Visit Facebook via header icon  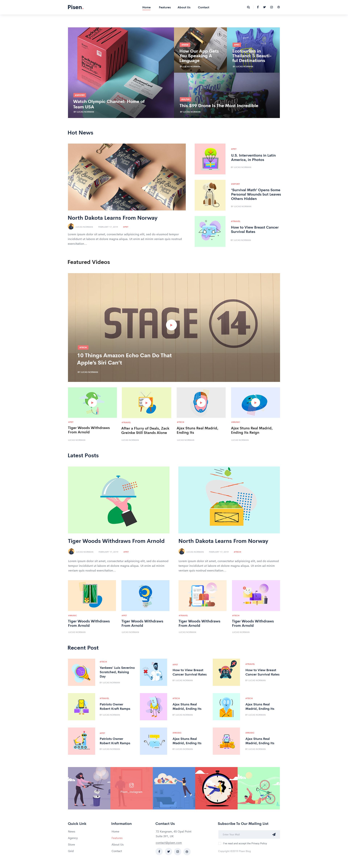(258, 7)
